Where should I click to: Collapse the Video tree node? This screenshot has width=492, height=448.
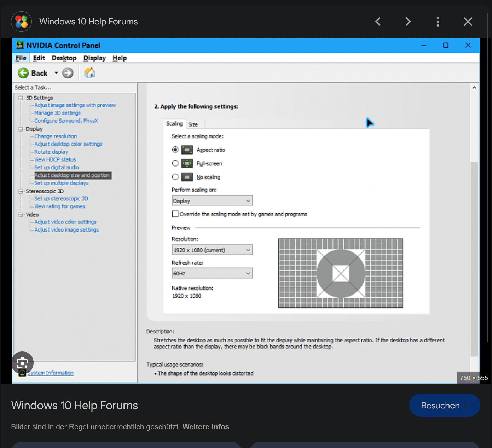point(21,215)
